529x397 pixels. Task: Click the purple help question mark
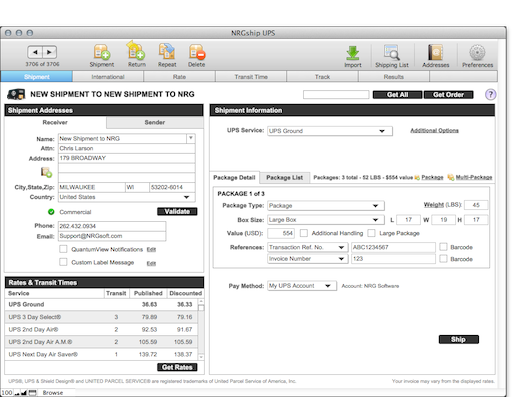point(491,94)
